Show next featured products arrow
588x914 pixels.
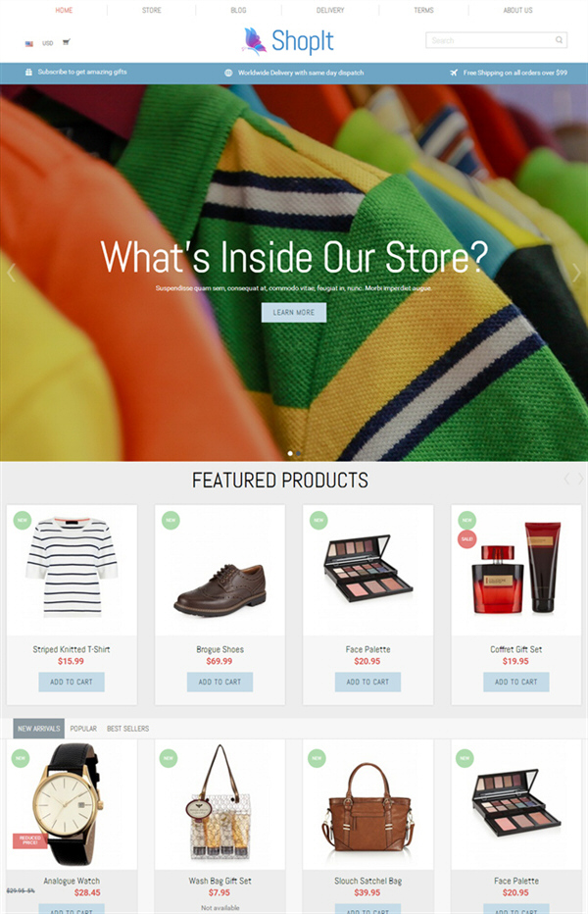tap(580, 480)
